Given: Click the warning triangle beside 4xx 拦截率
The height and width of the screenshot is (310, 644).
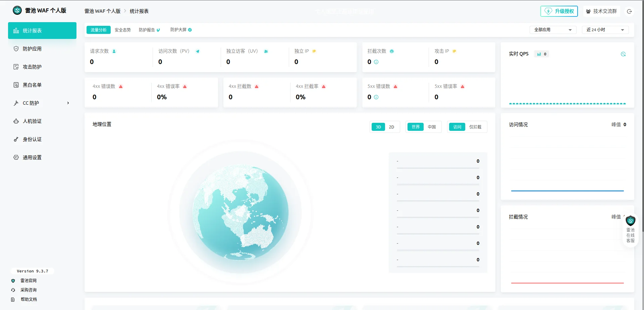Looking at the screenshot, I should click(324, 87).
